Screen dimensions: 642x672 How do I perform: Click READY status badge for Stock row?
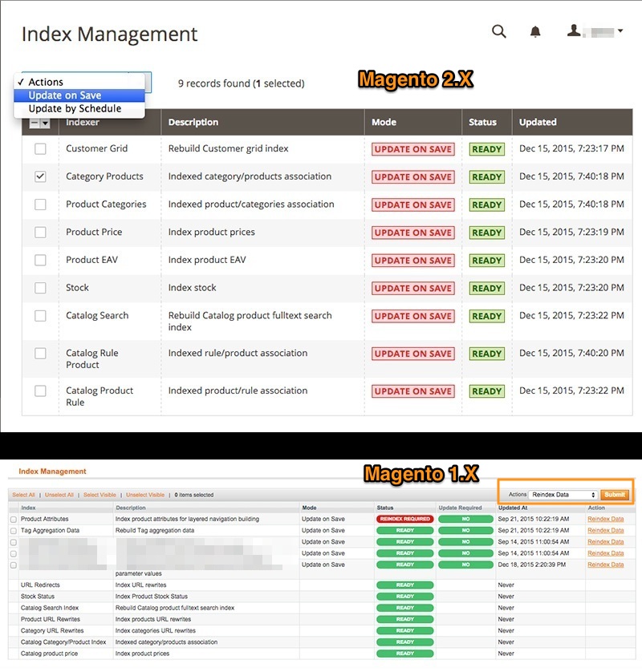487,289
